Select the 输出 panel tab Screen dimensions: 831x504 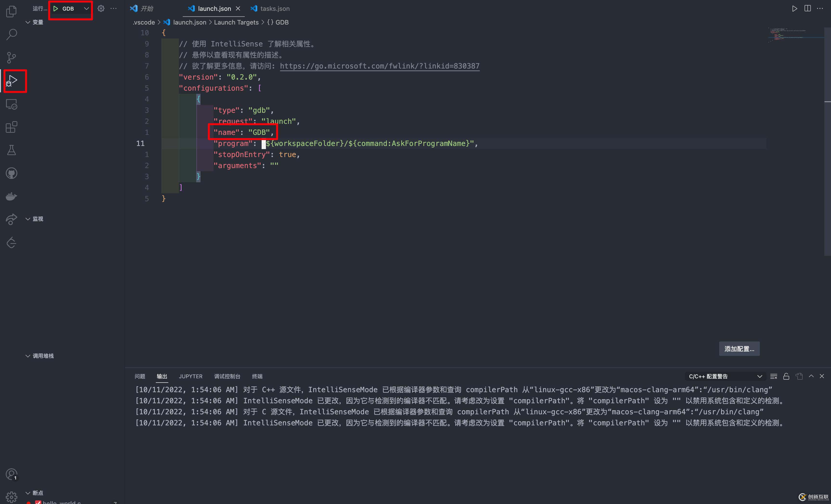[x=162, y=376]
